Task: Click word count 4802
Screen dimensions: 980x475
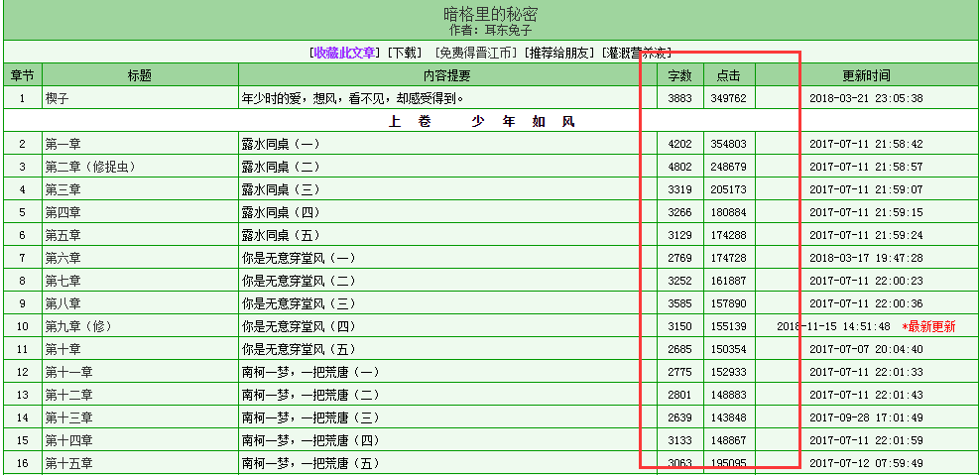Action: tap(680, 167)
